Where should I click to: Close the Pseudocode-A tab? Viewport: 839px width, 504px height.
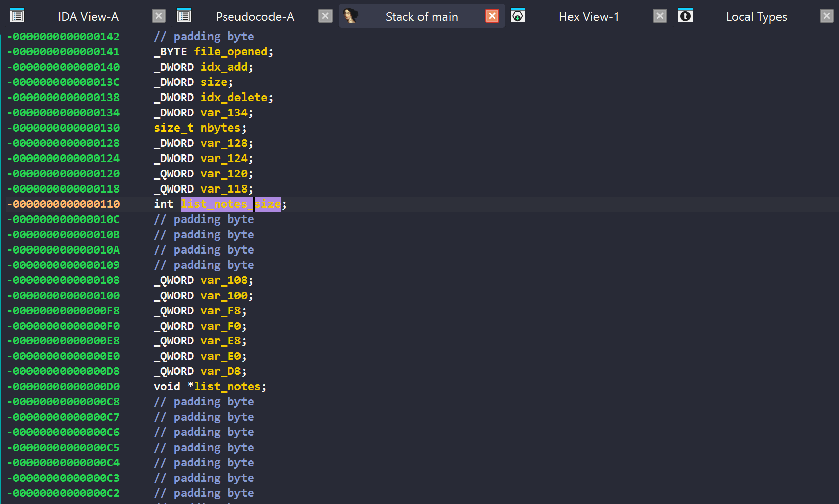coord(325,16)
